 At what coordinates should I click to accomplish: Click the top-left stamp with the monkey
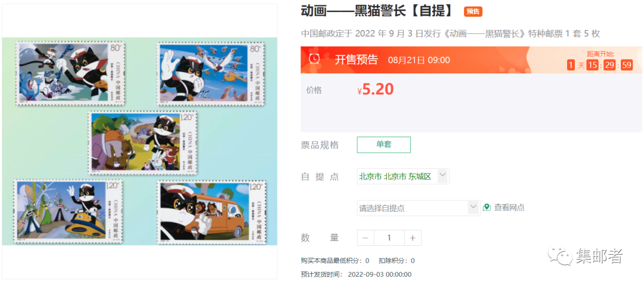(x=70, y=73)
